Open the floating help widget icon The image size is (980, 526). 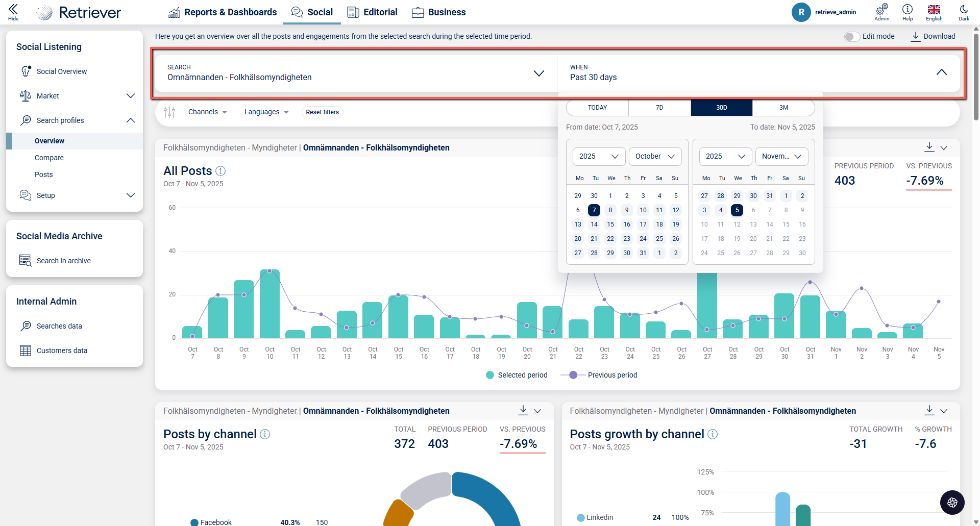point(952,503)
